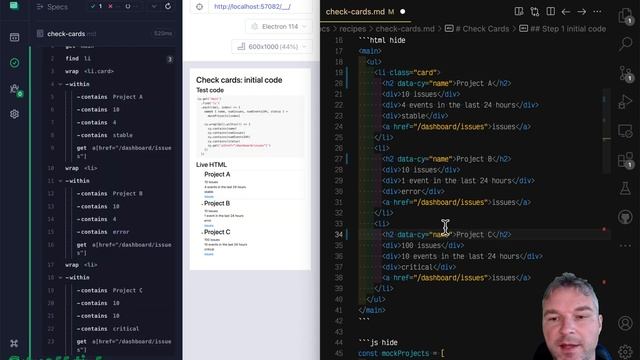Rerun all tests with reload icon

point(168,7)
